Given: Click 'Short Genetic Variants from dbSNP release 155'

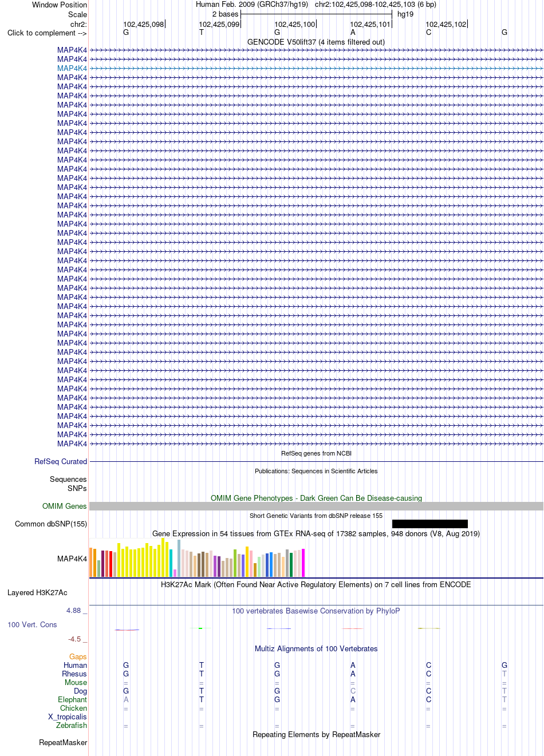Looking at the screenshot, I should tap(316, 516).
